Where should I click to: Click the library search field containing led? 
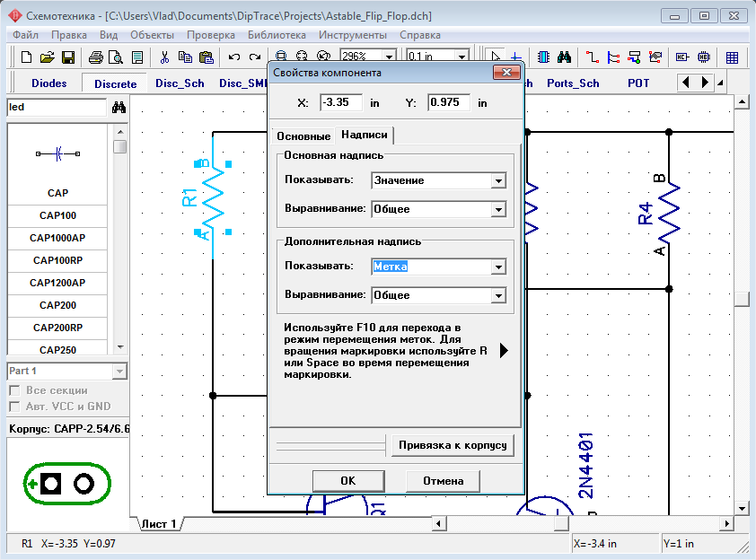click(57, 107)
